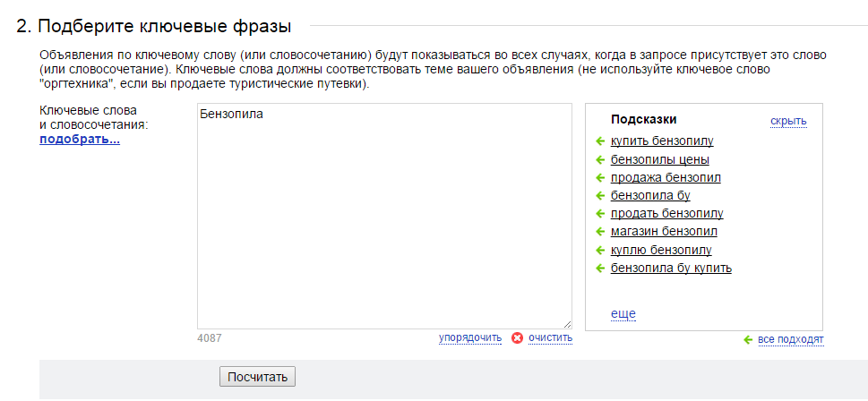Click arrow icon beside 'магазин бензопил'

(599, 232)
